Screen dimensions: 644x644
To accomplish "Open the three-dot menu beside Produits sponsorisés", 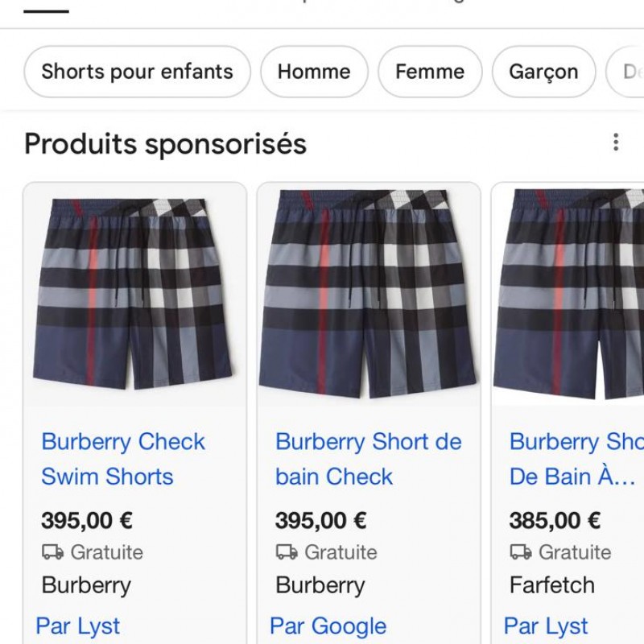I will pyautogui.click(x=616, y=142).
